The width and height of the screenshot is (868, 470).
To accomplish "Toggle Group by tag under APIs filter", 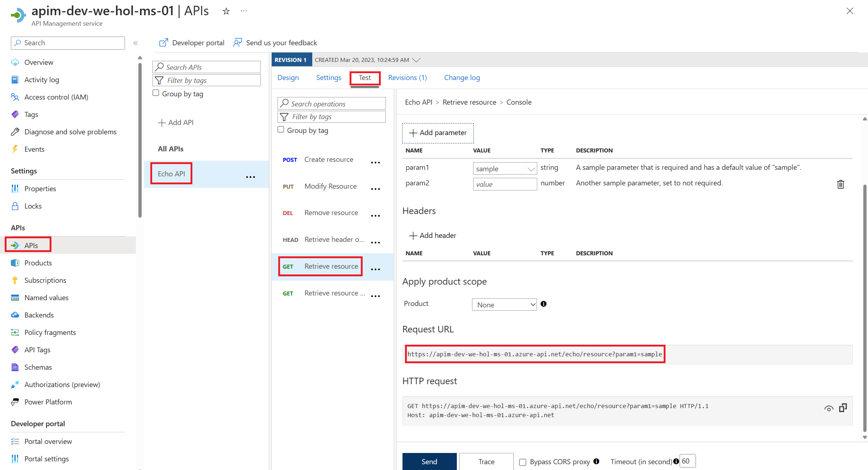I will [156, 93].
